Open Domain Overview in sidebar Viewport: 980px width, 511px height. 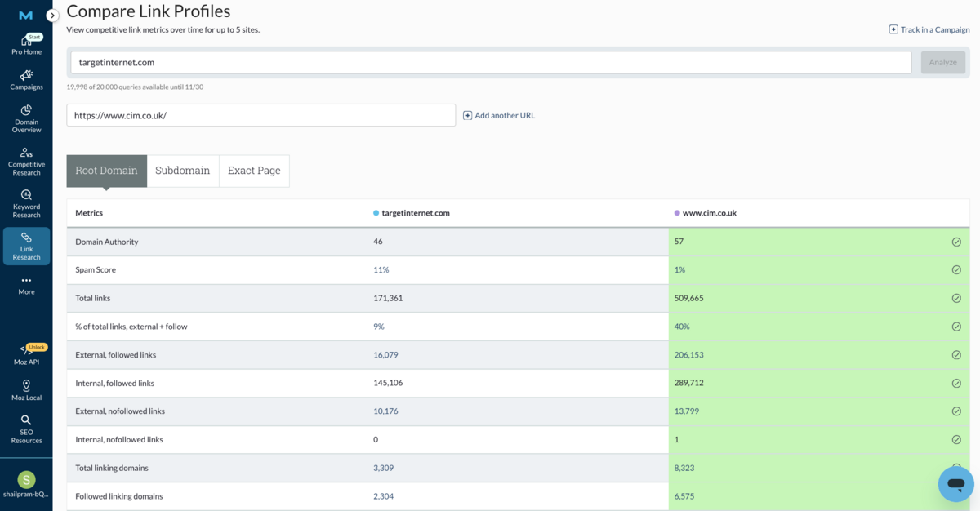[x=26, y=118]
